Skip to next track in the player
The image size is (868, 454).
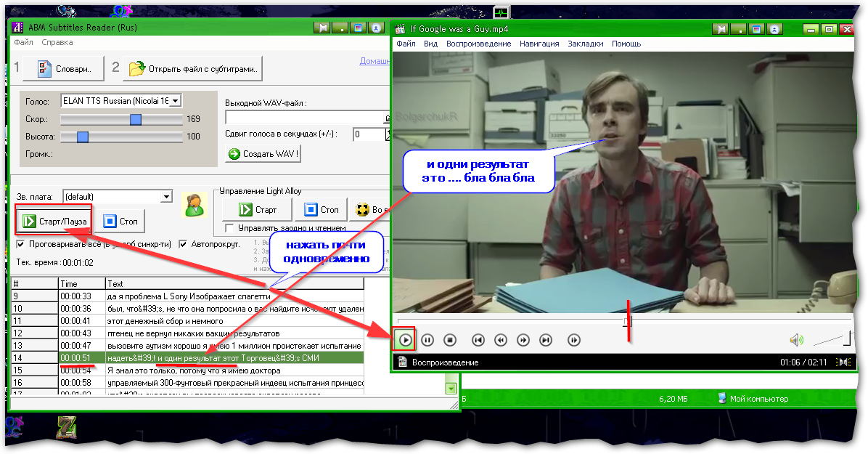tap(546, 340)
